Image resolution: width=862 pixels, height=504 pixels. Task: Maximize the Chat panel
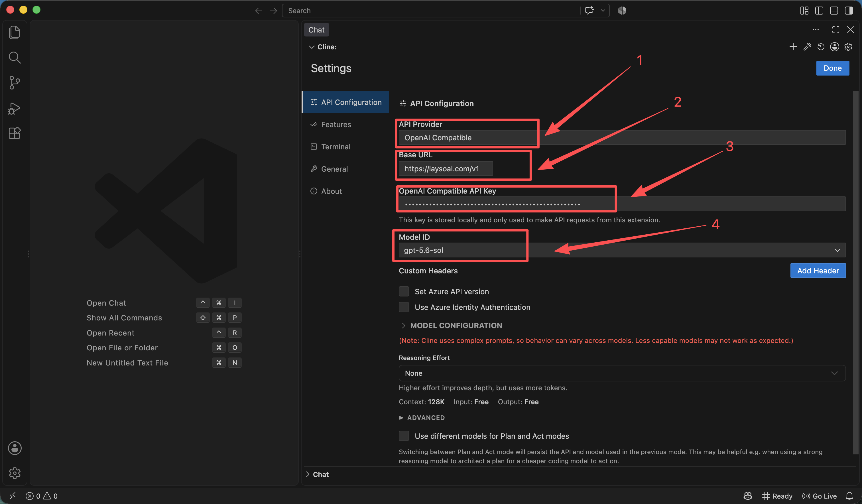[x=836, y=30]
